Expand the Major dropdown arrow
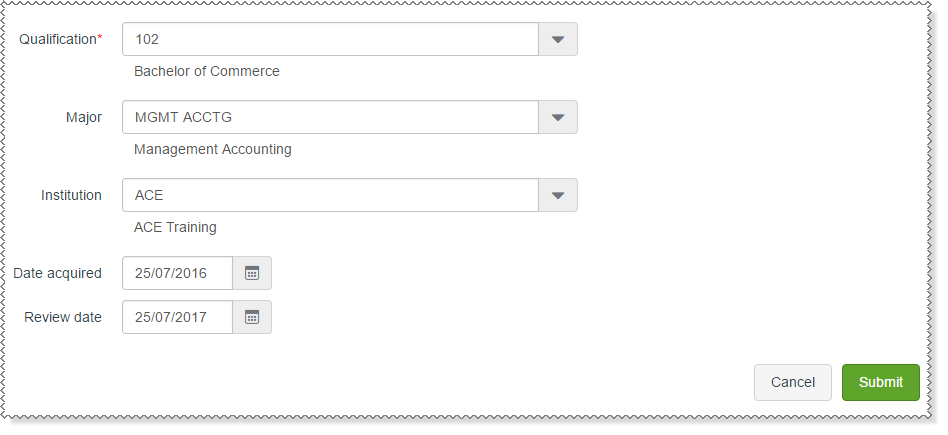Viewport: 948px width, 435px height. 558,117
